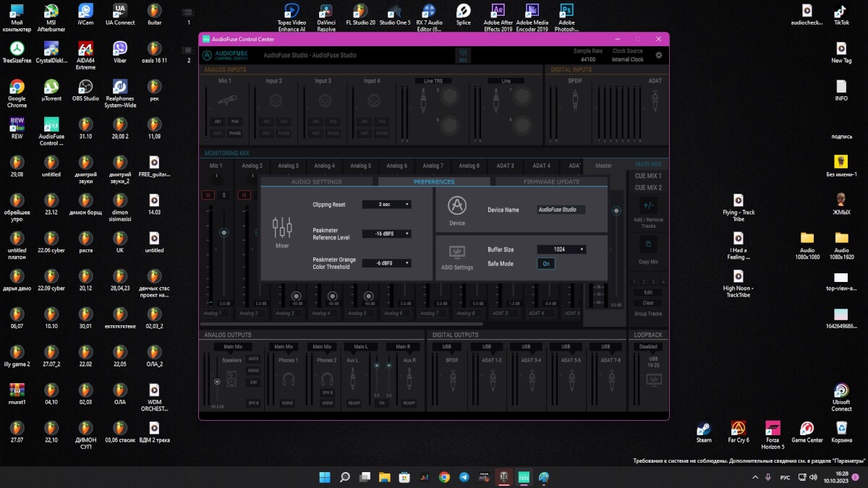Toggle 48V phantom power on Mic 1
The height and width of the screenshot is (488, 868).
click(218, 121)
